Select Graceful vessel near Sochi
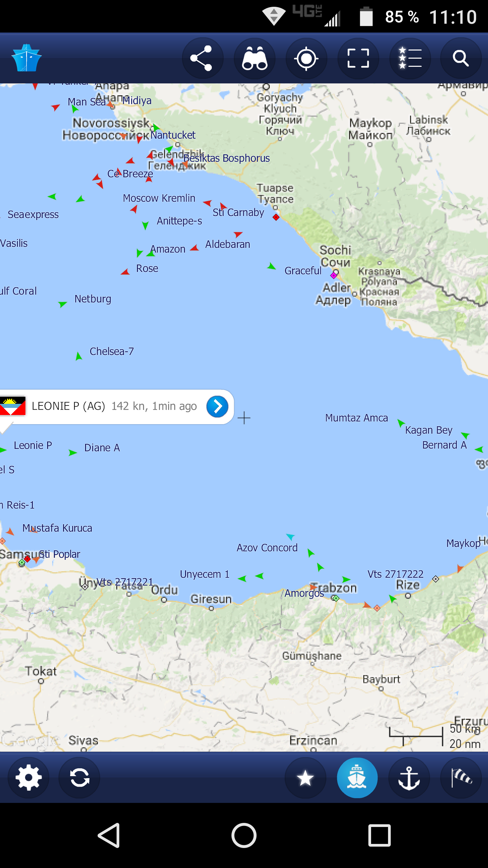 click(x=271, y=267)
